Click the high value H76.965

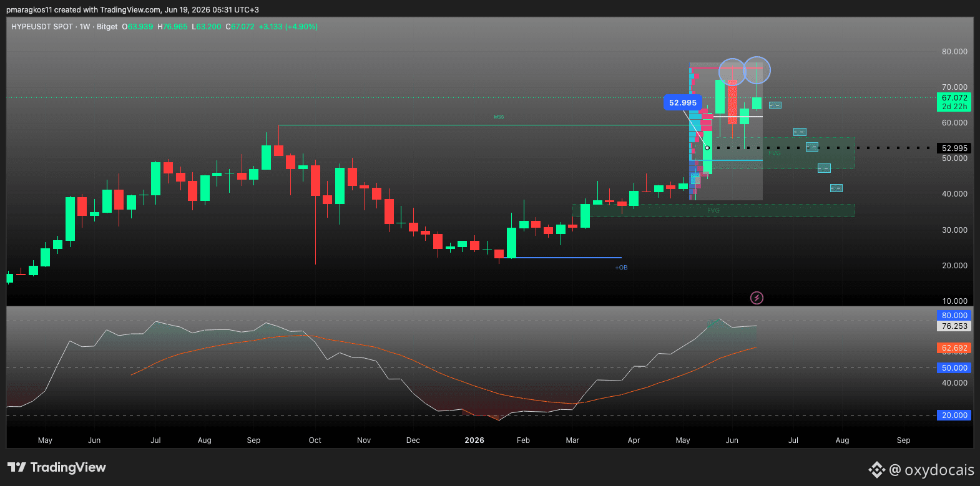click(x=172, y=27)
